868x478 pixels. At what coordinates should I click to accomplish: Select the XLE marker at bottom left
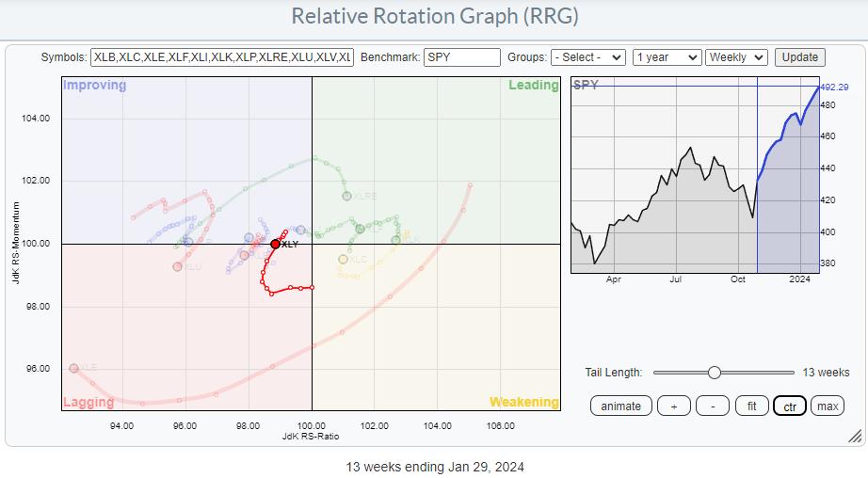pos(73,368)
